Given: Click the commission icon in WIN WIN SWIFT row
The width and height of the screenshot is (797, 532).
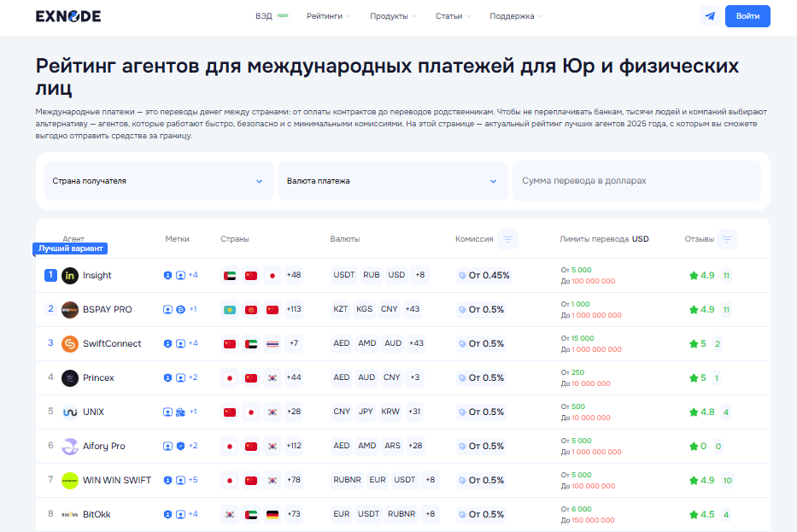Looking at the screenshot, I should (x=462, y=480).
